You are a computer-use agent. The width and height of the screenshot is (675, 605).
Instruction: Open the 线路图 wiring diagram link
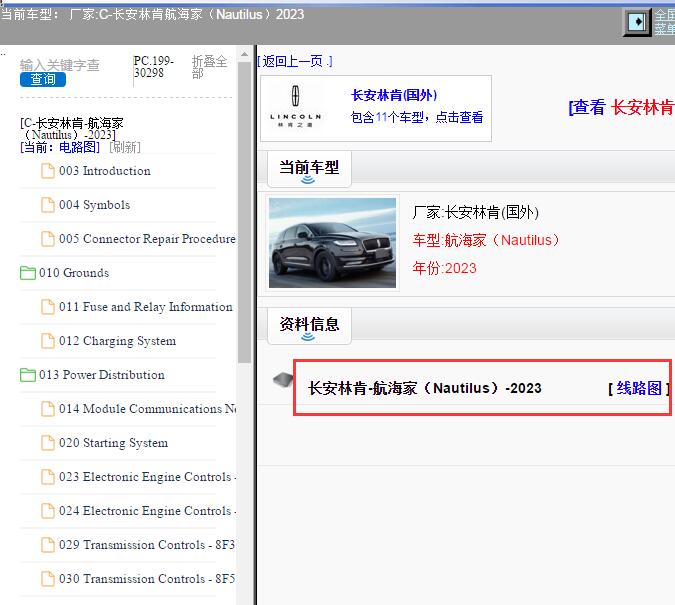tap(639, 388)
